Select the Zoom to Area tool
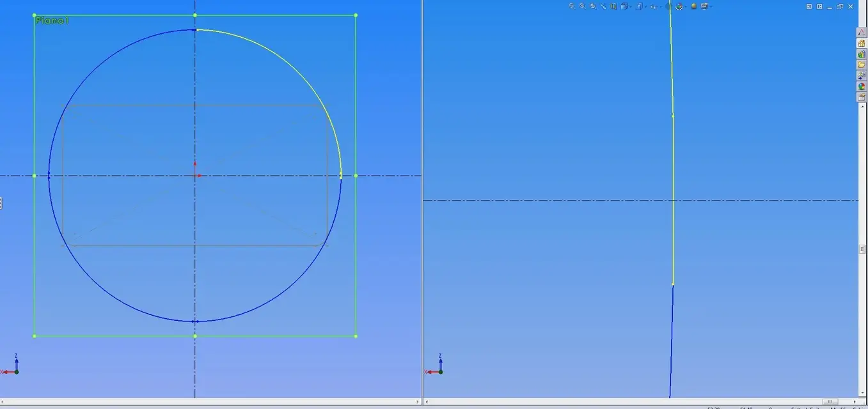Screen dimensions: 868x409 (582, 6)
